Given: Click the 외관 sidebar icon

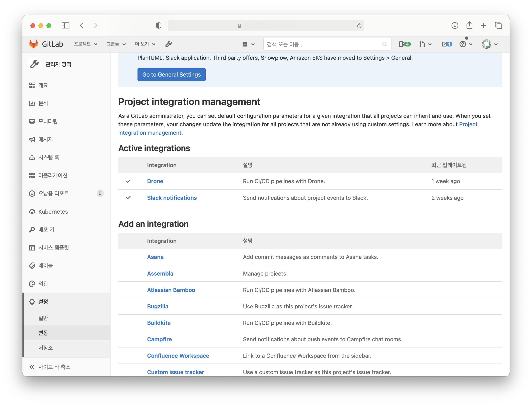Looking at the screenshot, I should [32, 284].
